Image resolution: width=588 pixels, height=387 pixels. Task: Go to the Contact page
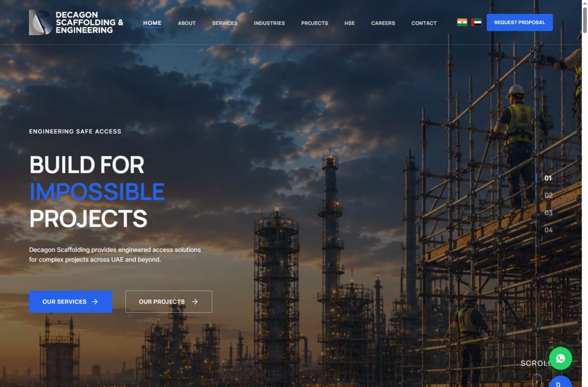pos(424,23)
